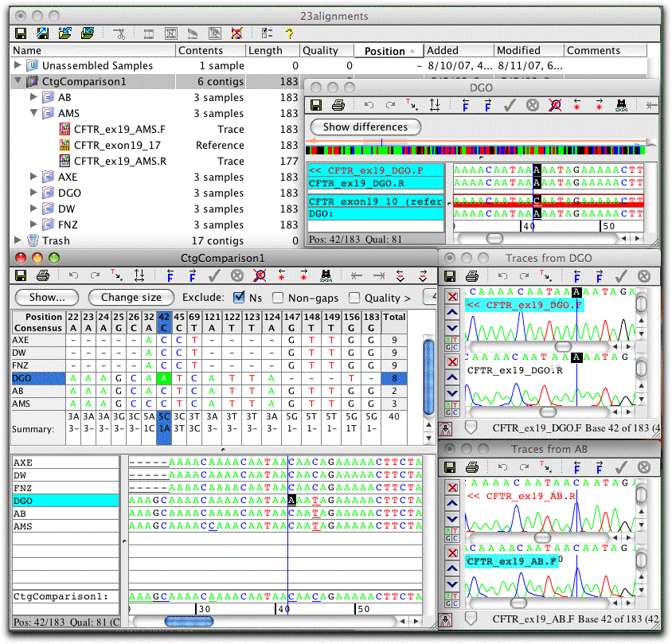Sort by the Position column header
Screen dimensions: 672x644
click(389, 51)
